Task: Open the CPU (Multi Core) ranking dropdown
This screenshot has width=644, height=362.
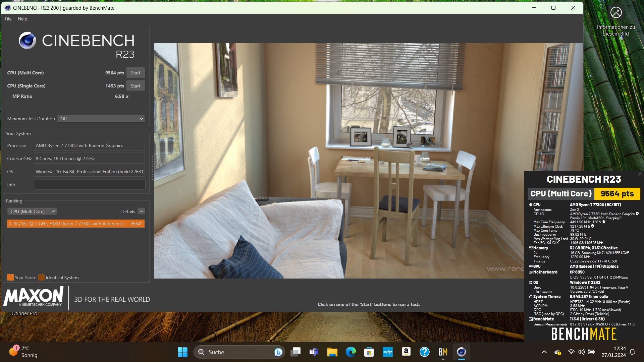Action: [x=32, y=212]
